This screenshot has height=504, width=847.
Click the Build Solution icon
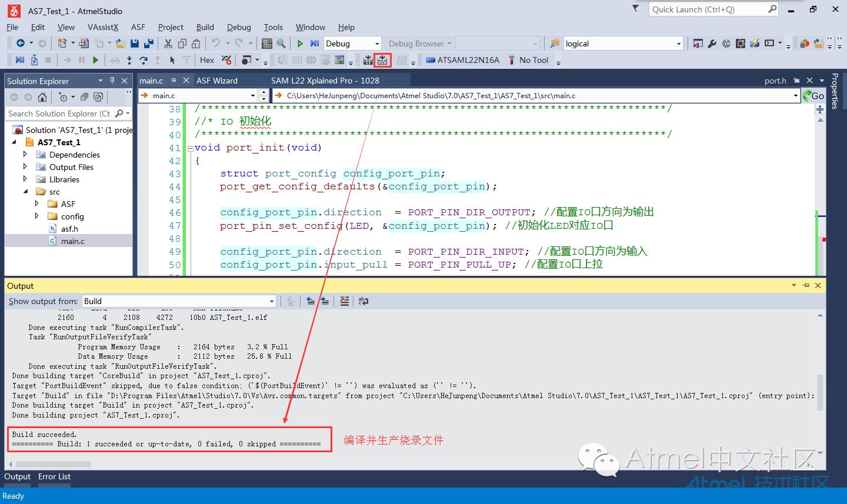click(x=368, y=60)
